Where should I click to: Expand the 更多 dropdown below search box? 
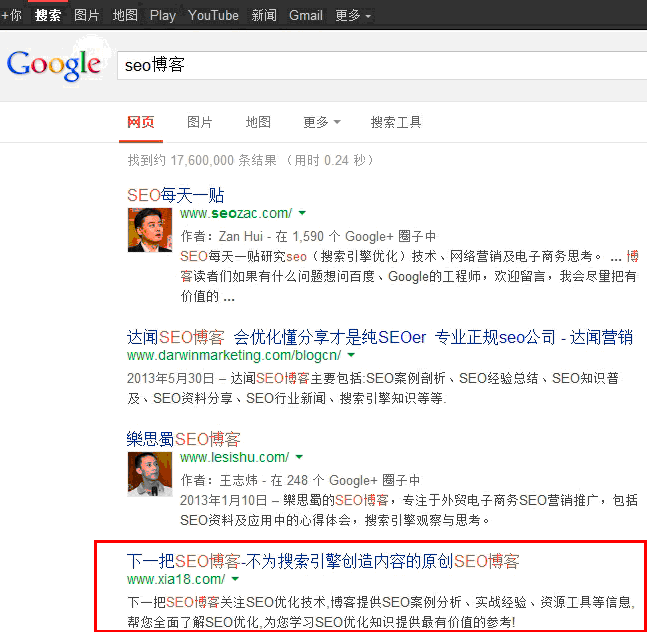(322, 122)
